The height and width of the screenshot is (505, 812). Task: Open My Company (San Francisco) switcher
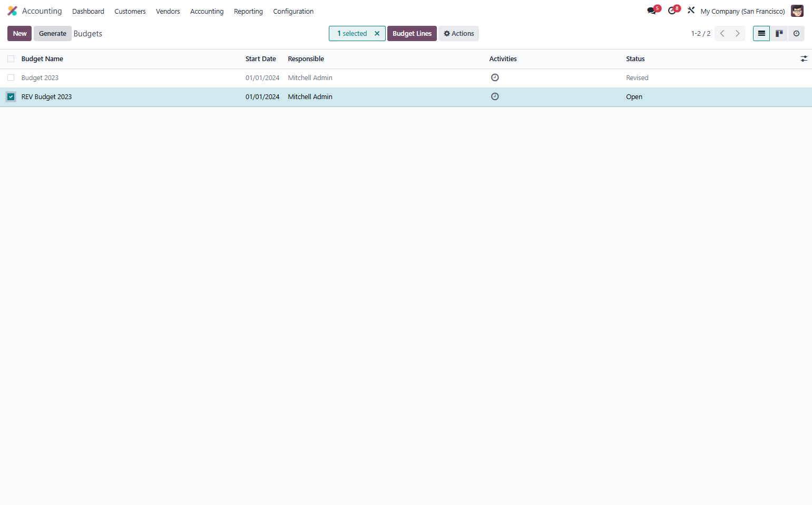coord(742,11)
